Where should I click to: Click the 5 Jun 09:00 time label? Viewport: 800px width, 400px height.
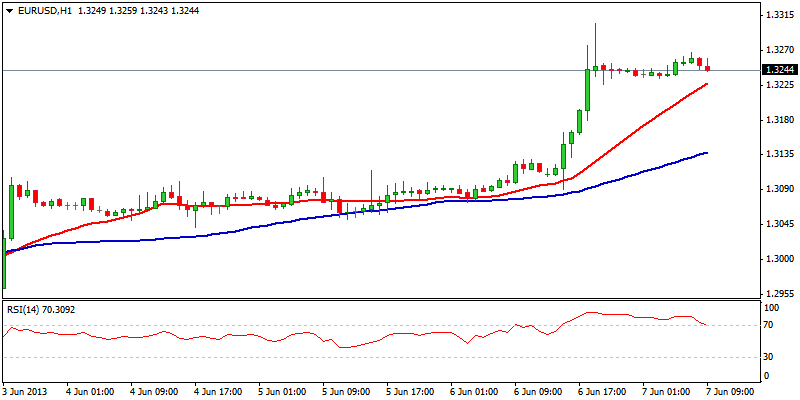pos(346,392)
